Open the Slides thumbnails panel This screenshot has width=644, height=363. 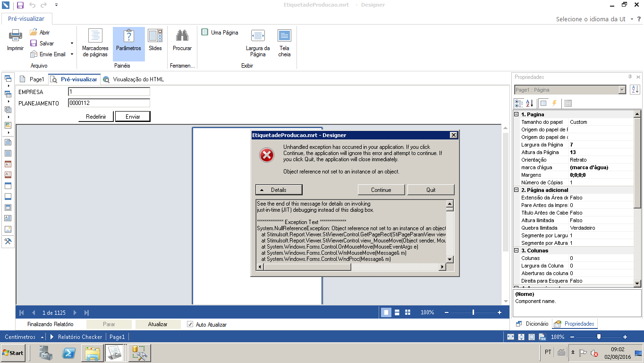(155, 40)
